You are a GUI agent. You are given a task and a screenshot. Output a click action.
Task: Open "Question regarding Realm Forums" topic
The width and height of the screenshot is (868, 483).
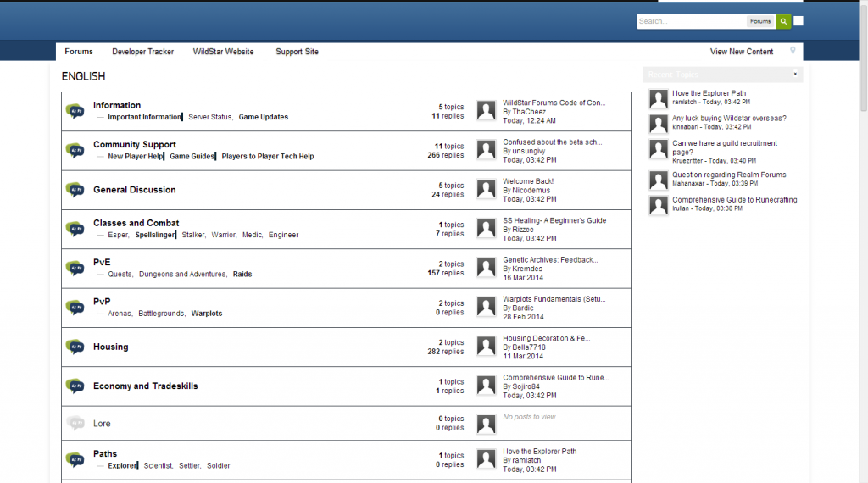tap(729, 175)
